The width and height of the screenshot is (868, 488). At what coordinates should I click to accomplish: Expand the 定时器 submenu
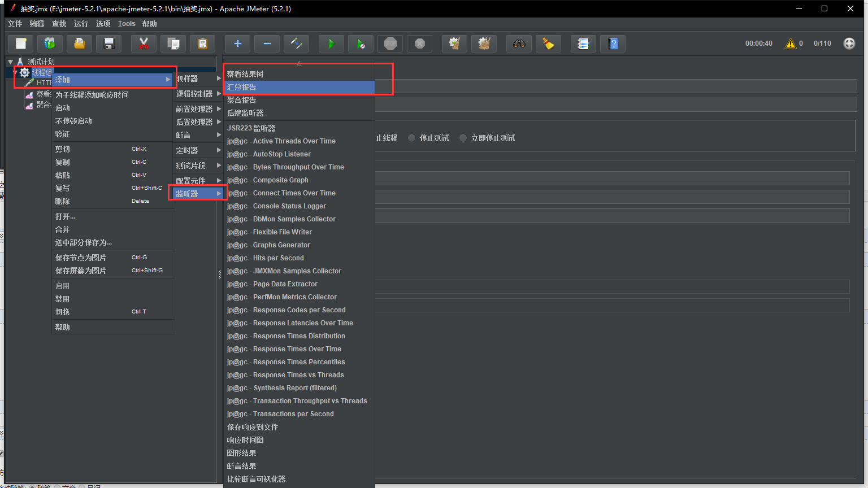[x=198, y=150]
